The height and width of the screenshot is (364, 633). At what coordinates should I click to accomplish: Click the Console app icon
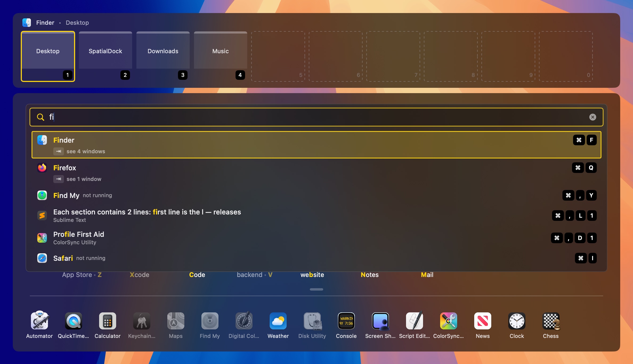click(x=346, y=321)
